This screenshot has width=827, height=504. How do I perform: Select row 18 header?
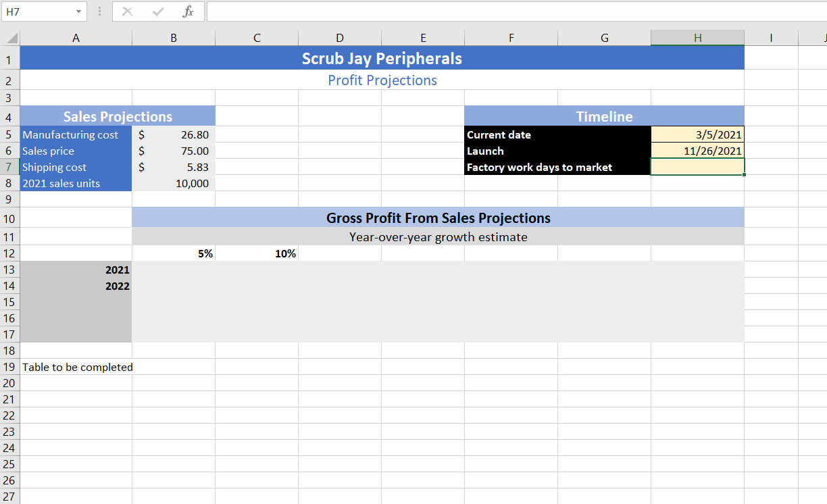[x=10, y=351]
